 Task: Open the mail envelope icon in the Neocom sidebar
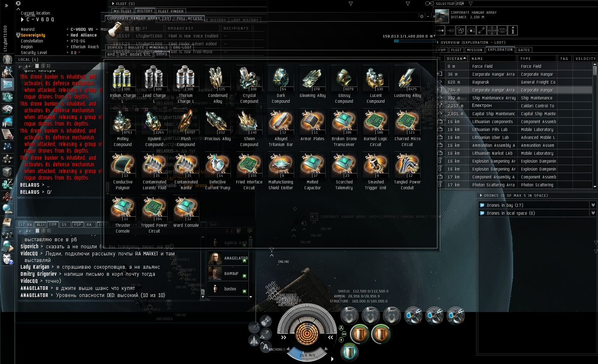tap(7, 84)
